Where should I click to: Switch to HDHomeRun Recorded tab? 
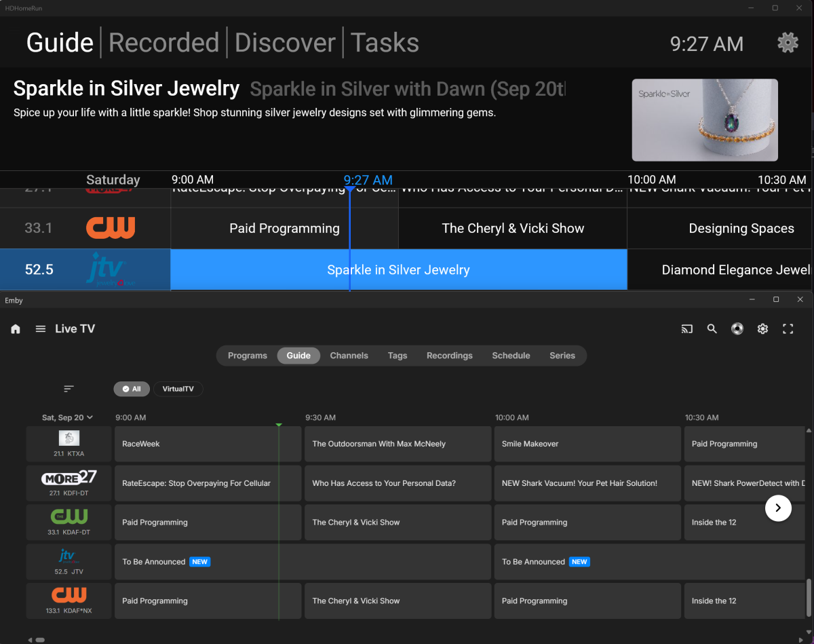click(163, 43)
